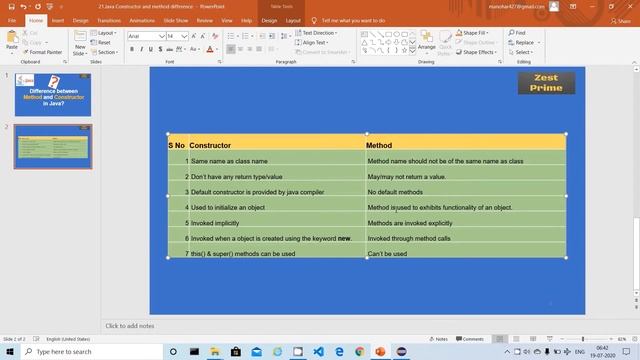Open PowerPoint from the taskbar
Image resolution: width=640 pixels, height=360 pixels.
[380, 351]
